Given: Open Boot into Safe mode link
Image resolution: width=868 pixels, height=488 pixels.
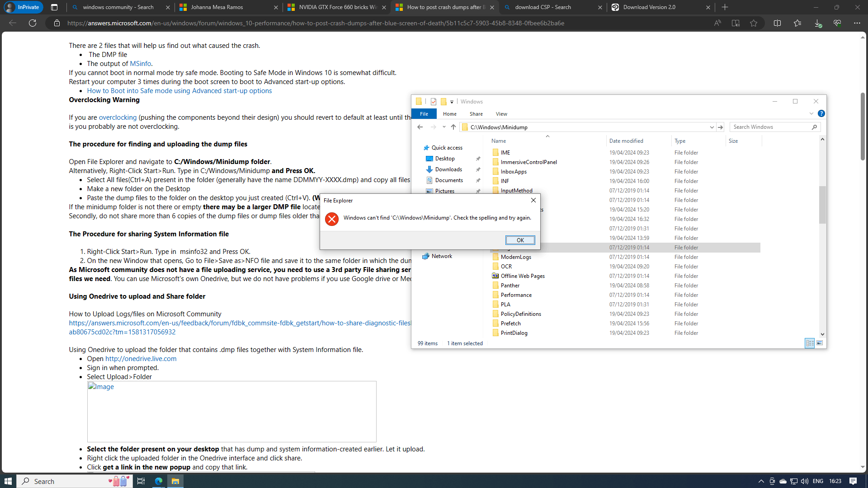Looking at the screenshot, I should (179, 91).
